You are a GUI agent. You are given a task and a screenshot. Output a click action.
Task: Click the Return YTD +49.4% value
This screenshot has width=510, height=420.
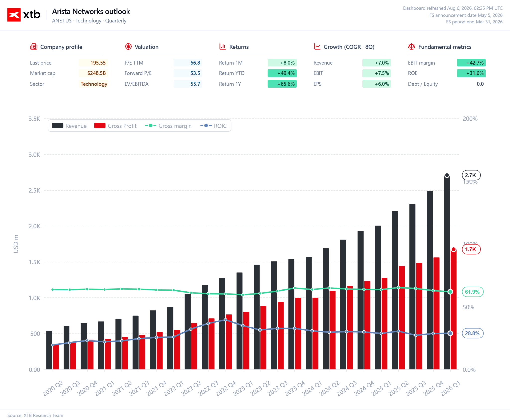point(282,73)
